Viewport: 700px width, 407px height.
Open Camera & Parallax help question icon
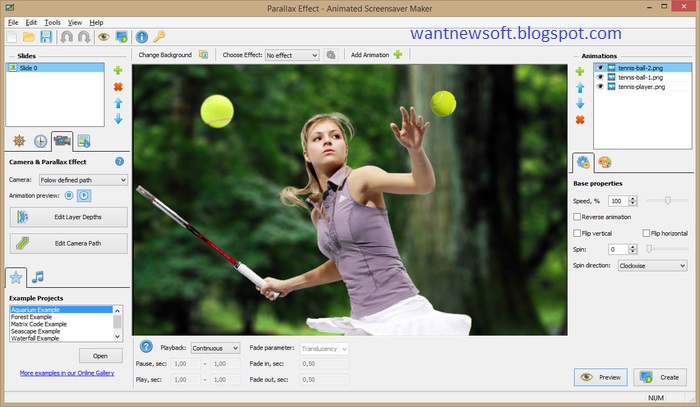120,162
